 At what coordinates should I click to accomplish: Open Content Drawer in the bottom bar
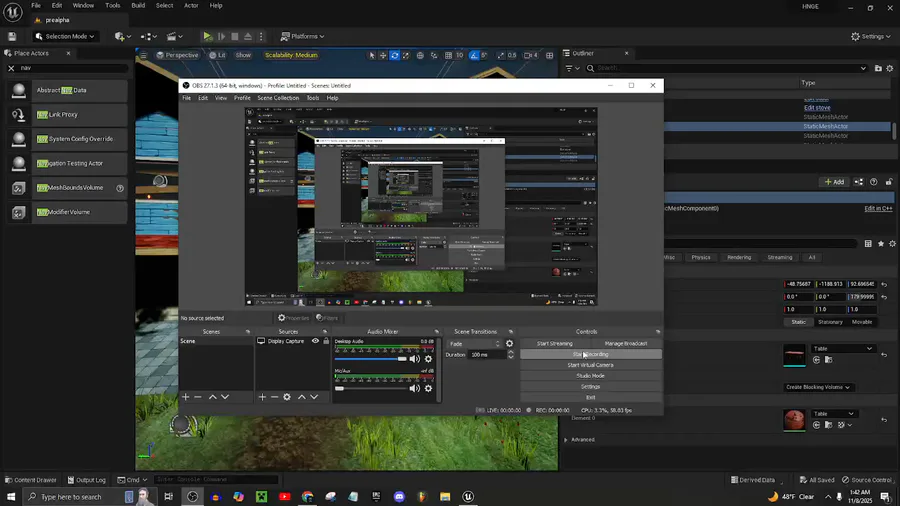click(x=30, y=480)
